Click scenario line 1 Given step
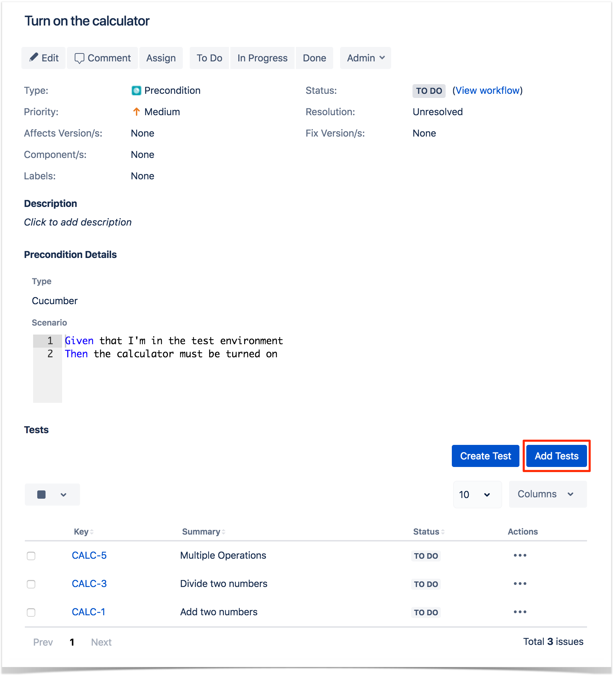The height and width of the screenshot is (677, 616). 174,341
